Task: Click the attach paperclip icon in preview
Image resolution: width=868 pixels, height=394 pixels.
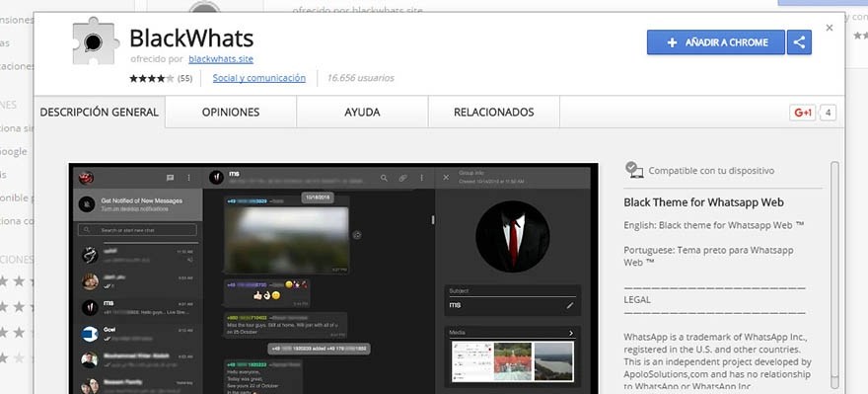Action: (x=403, y=178)
